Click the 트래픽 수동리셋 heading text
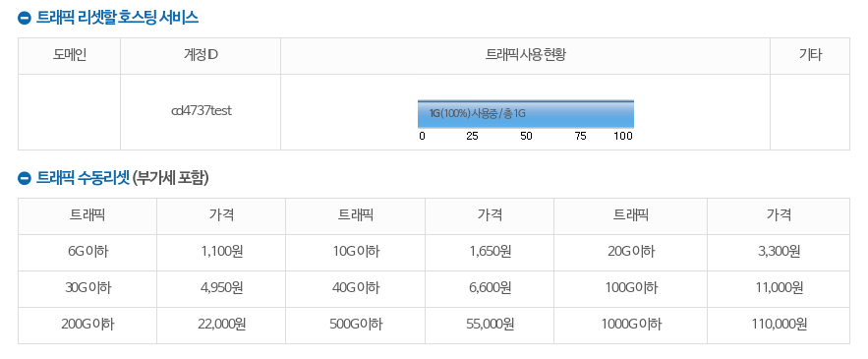This screenshot has height=359, width=868. coord(83,178)
